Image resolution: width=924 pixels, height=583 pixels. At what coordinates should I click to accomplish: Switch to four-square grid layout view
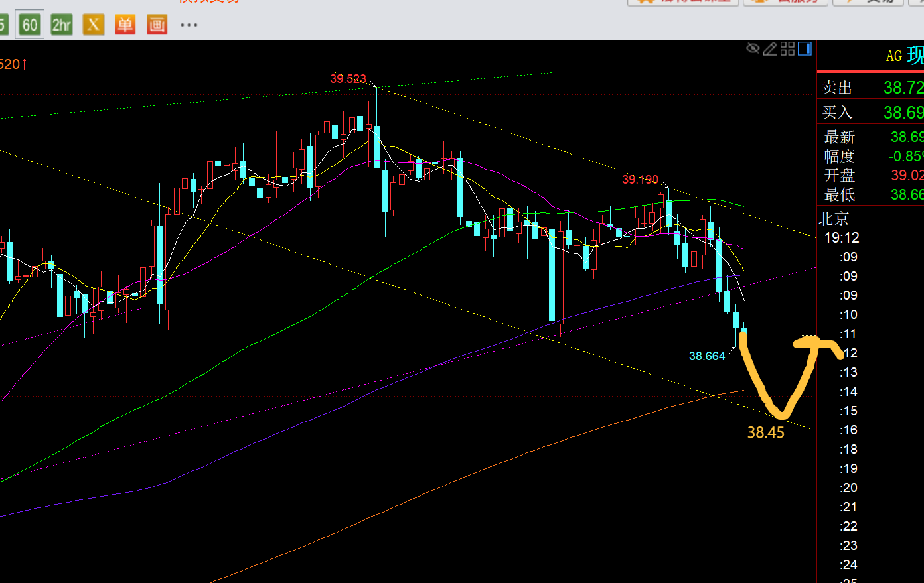click(787, 48)
